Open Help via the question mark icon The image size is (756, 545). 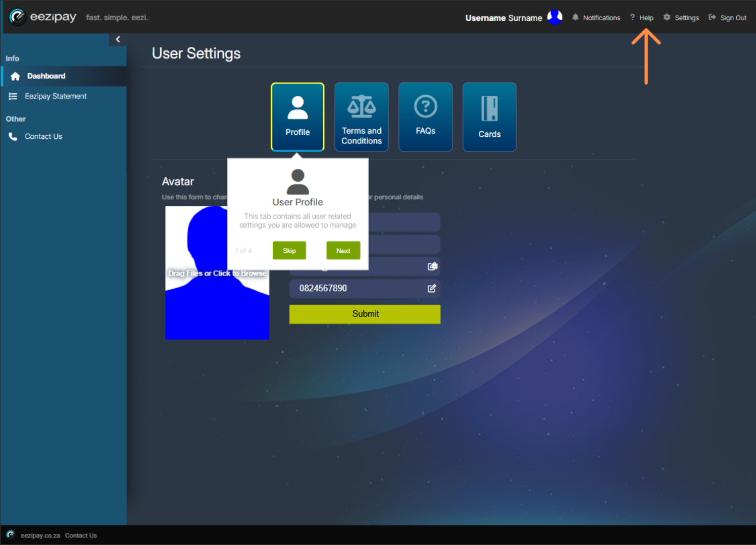632,17
